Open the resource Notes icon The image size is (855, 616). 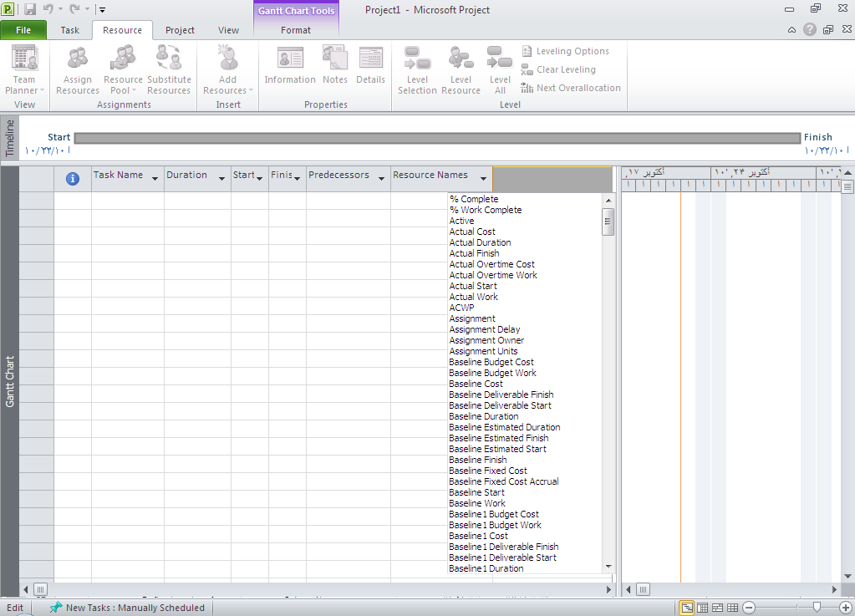[x=334, y=60]
